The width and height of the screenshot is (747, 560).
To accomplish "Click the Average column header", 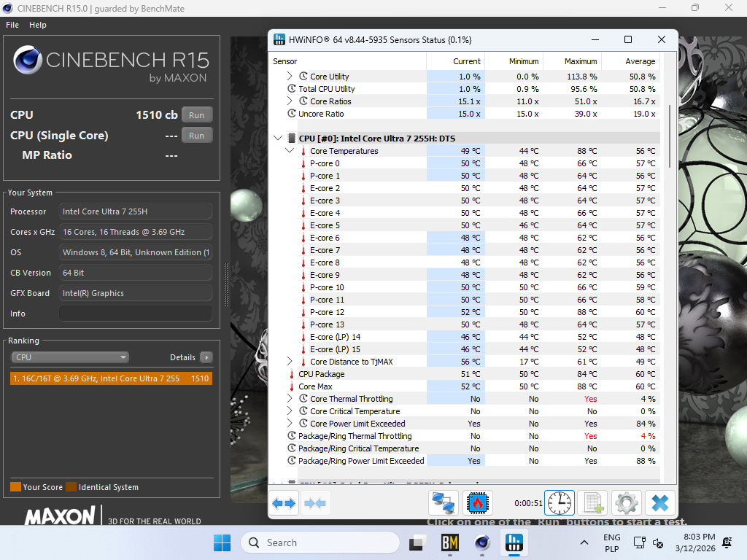I will click(631, 61).
